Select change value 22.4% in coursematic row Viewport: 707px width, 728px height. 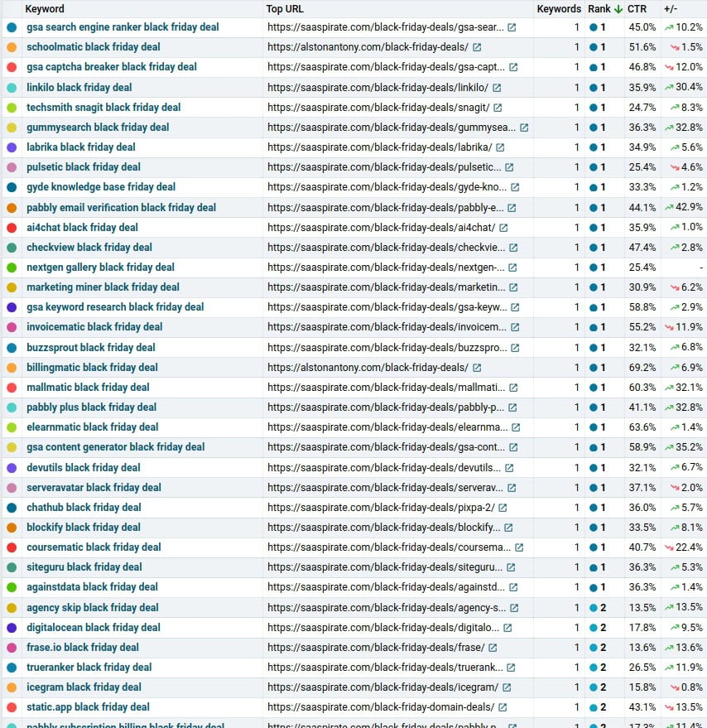(689, 547)
